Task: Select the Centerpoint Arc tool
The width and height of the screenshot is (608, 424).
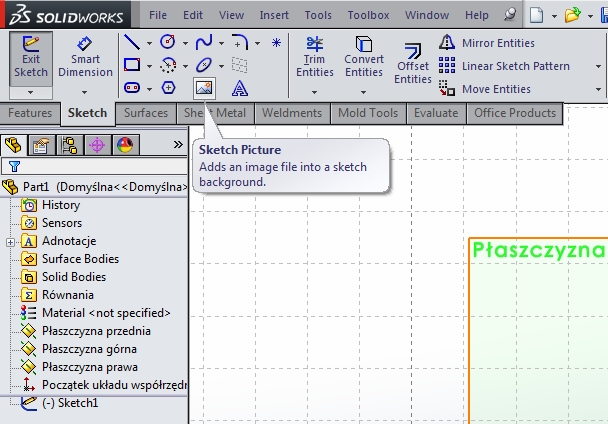Action: click(x=168, y=65)
